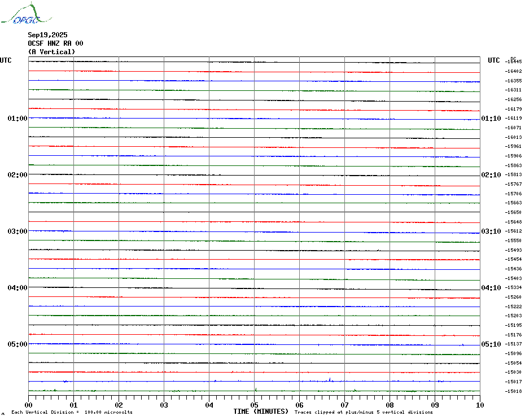Click the DC offset value -15260
This screenshot has width=525, height=420.
(x=513, y=297)
